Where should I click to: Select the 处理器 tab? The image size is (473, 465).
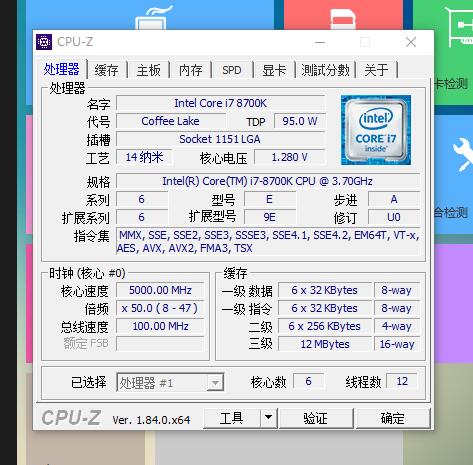(x=62, y=69)
